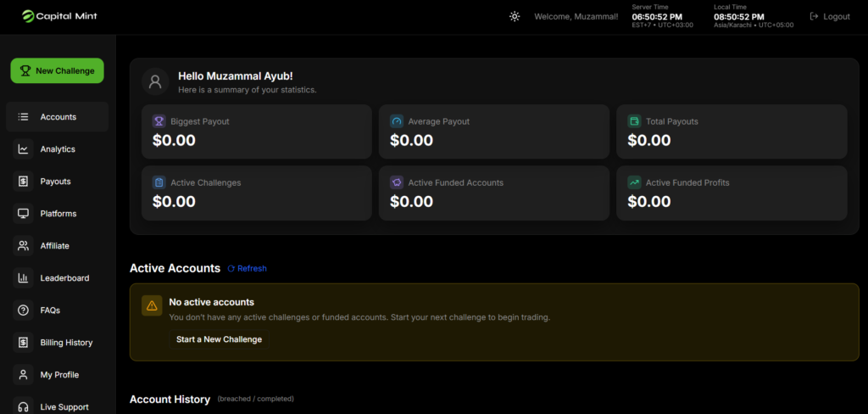This screenshot has width=868, height=414.
Task: Click the FAQs question mark icon
Action: click(x=23, y=310)
